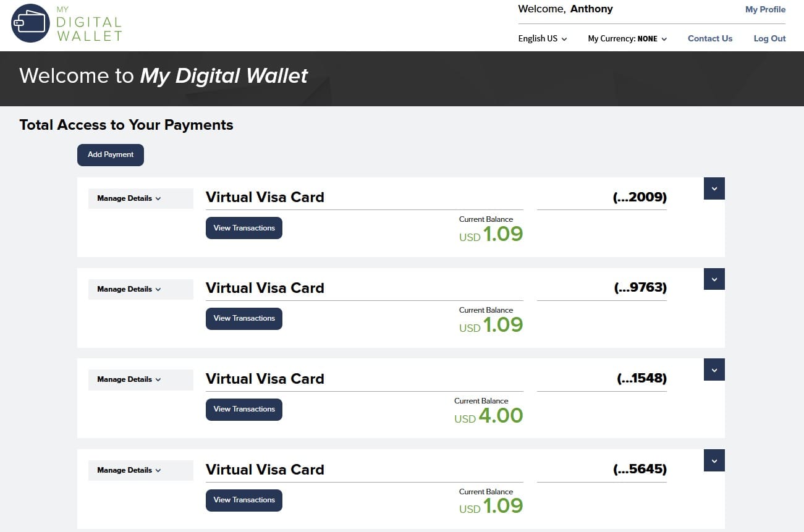
Task: Expand the card ending 2009 chevron
Action: tap(714, 188)
